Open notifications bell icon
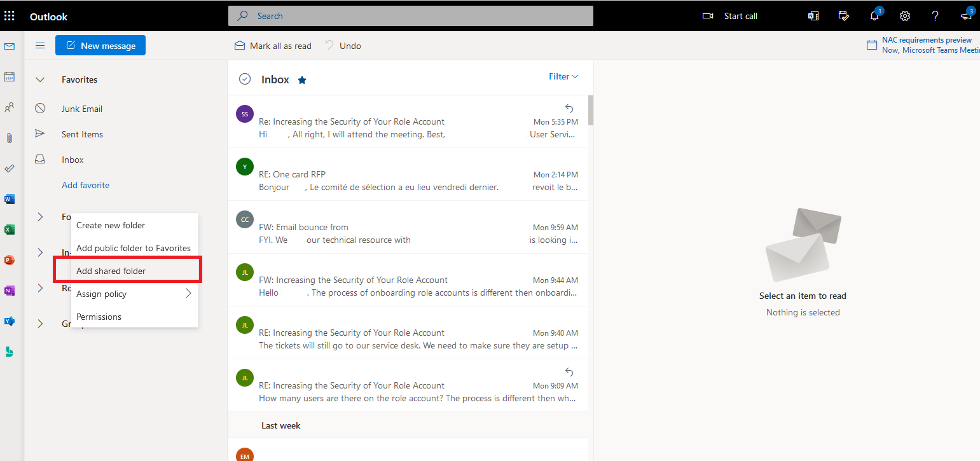The width and height of the screenshot is (980, 461). pos(874,16)
